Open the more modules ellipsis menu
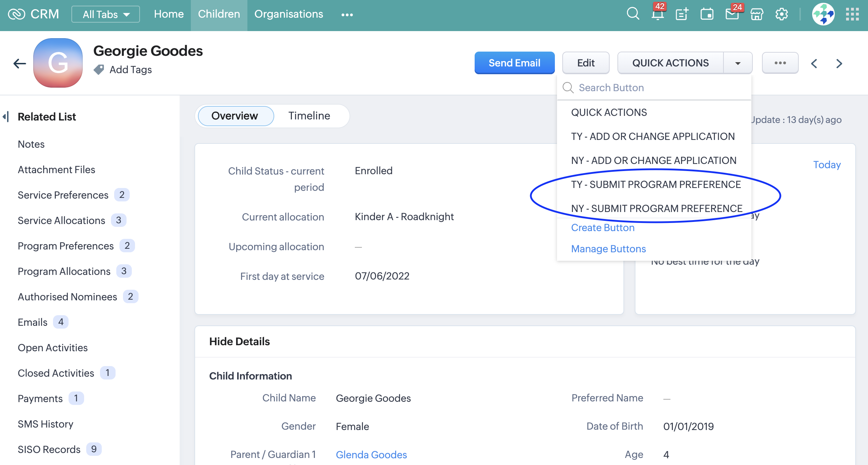Screen dimensions: 868x465 [x=347, y=14]
